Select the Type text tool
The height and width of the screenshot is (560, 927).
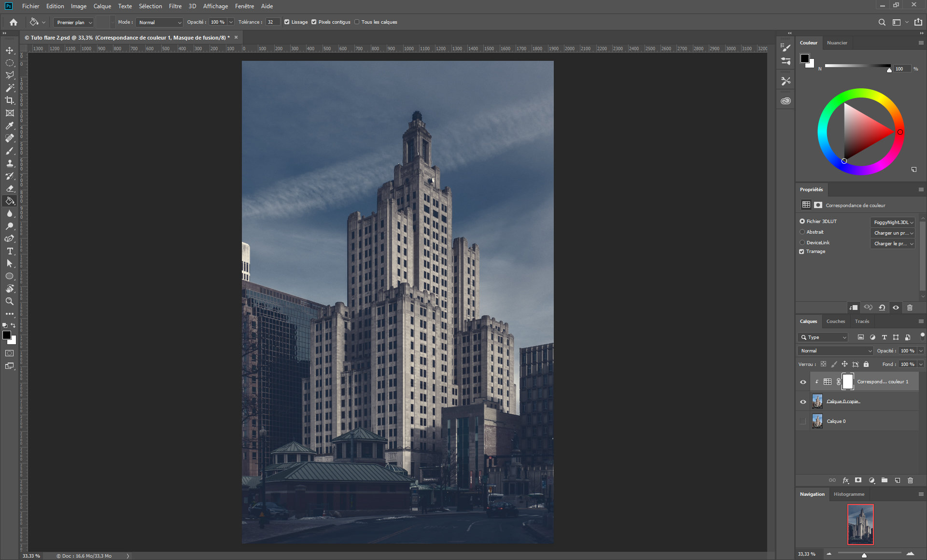click(10, 251)
